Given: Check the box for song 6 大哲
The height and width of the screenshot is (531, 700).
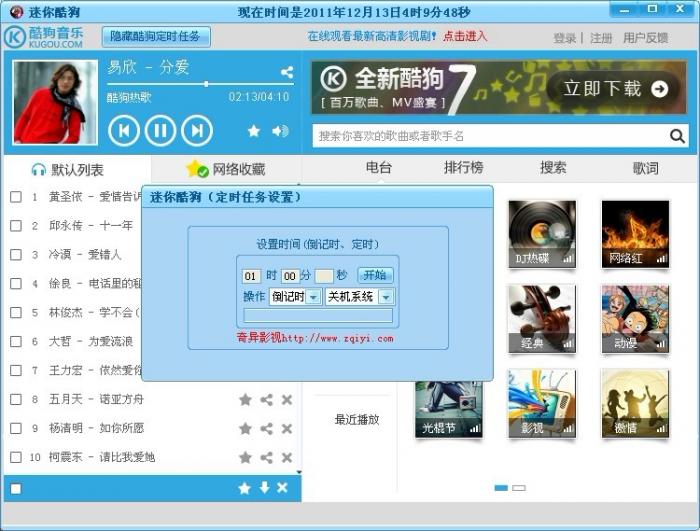Looking at the screenshot, I should tap(16, 341).
